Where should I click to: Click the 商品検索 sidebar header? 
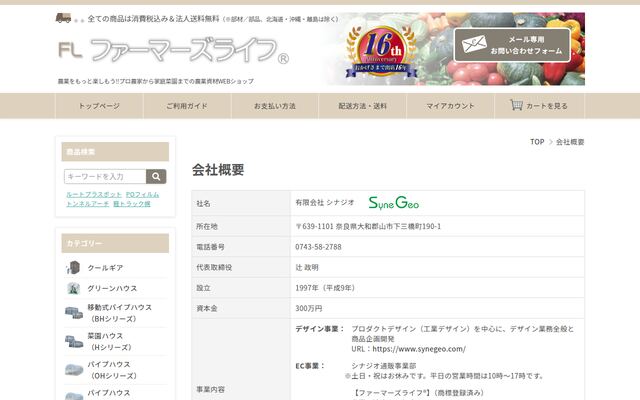[115, 152]
